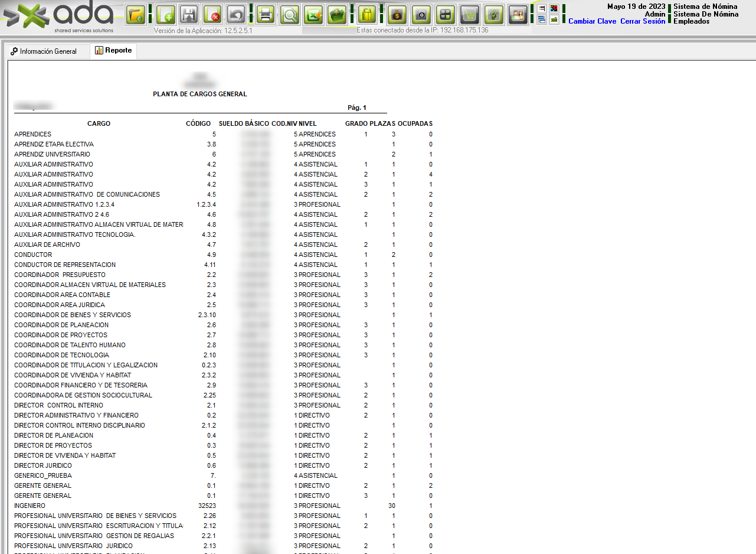756x554 pixels.
Task: Click the yellow padlock icon
Action: pyautogui.click(x=367, y=14)
